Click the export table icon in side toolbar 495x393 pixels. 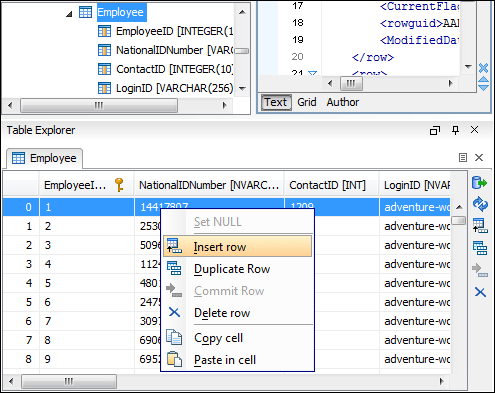[480, 183]
